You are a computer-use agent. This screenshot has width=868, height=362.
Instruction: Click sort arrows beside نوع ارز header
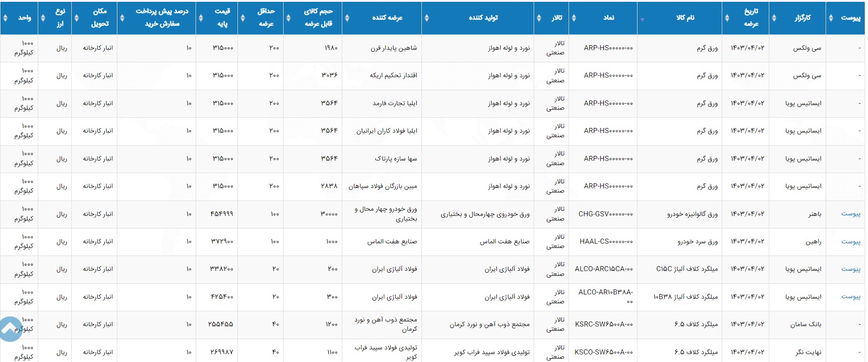43,18
